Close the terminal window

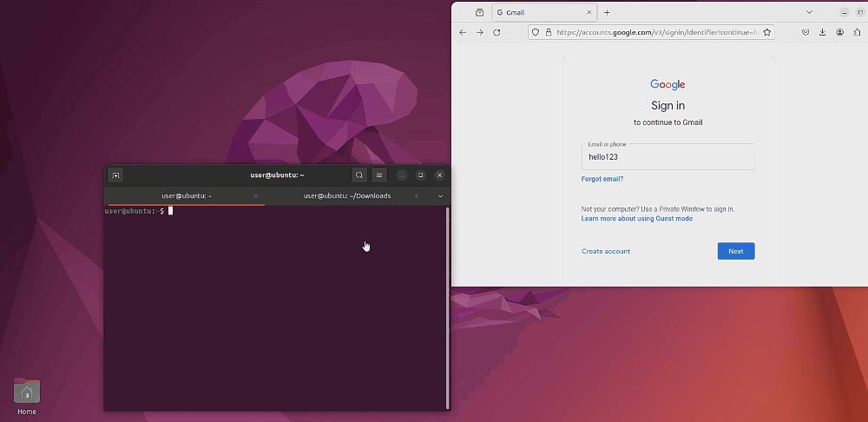[x=439, y=175]
